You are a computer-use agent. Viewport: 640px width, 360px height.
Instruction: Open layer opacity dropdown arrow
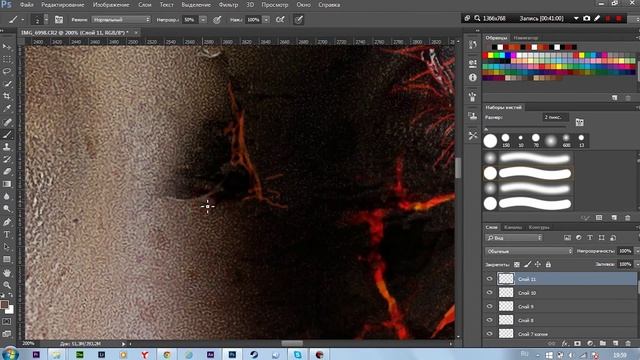[637, 251]
